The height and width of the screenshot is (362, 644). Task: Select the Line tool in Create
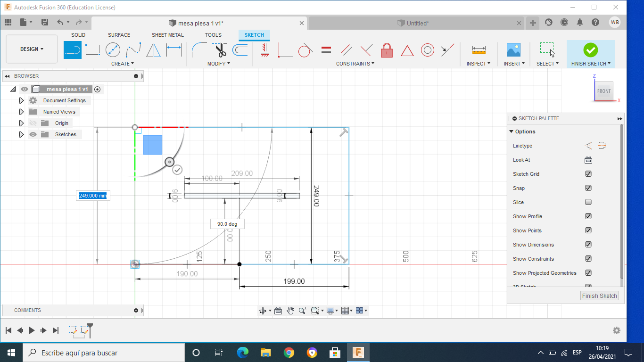[x=73, y=49]
